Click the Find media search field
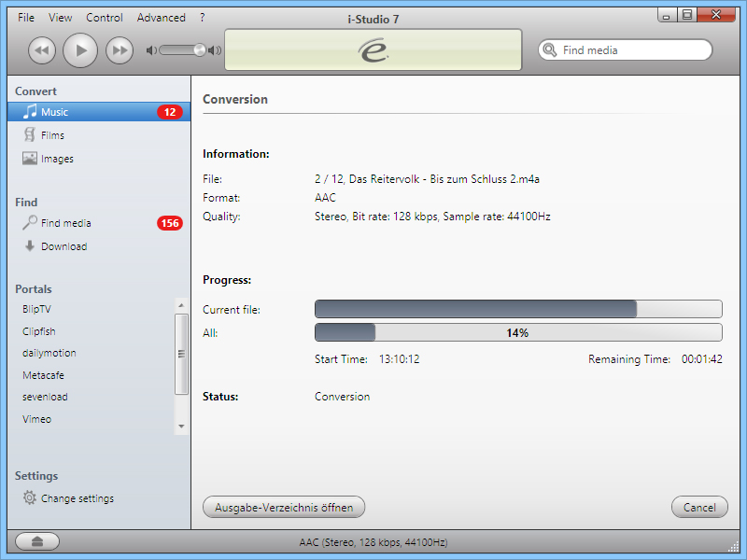 tap(633, 50)
